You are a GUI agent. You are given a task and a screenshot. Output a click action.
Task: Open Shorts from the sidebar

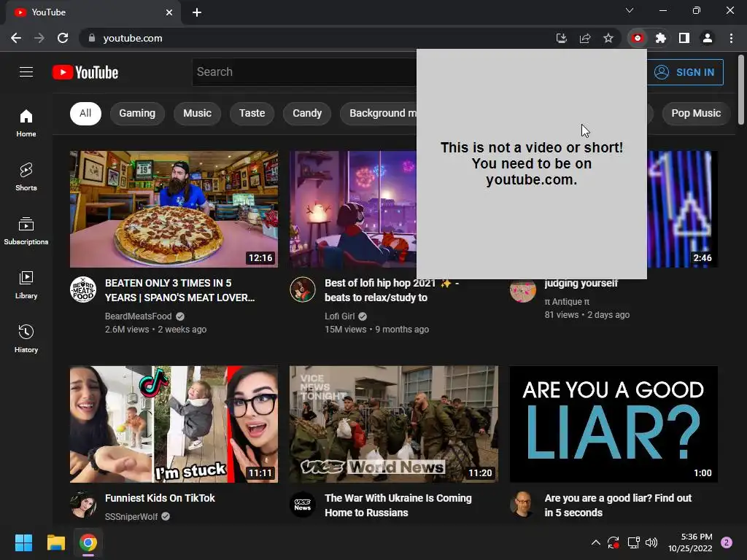(26, 176)
